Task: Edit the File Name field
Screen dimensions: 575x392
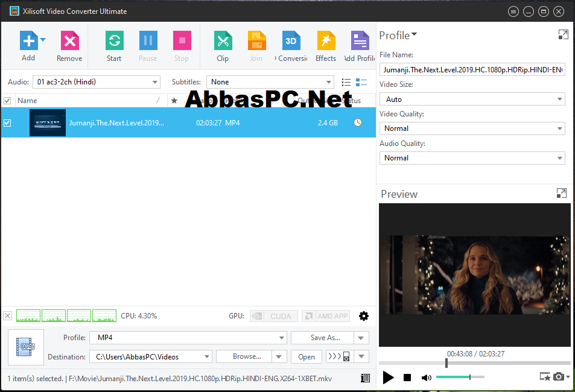Action: tap(472, 70)
